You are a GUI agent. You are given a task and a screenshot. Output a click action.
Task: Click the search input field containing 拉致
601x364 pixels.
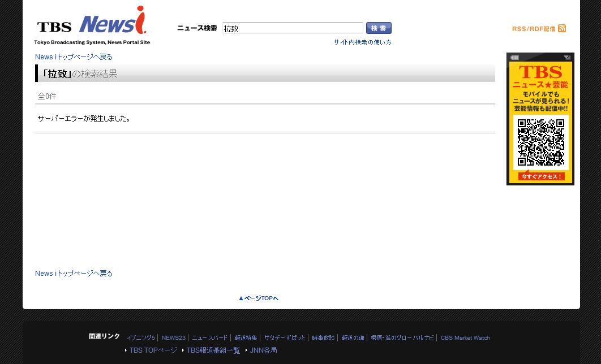pos(293,28)
